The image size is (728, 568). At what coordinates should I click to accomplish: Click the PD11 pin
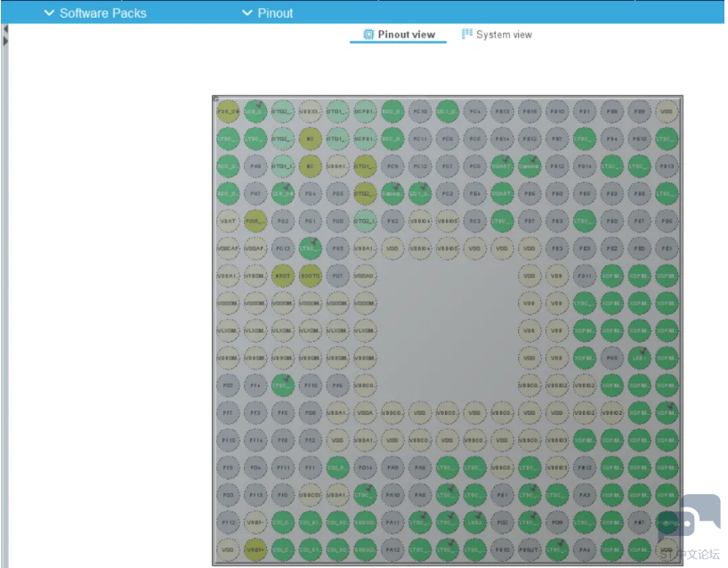584,276
